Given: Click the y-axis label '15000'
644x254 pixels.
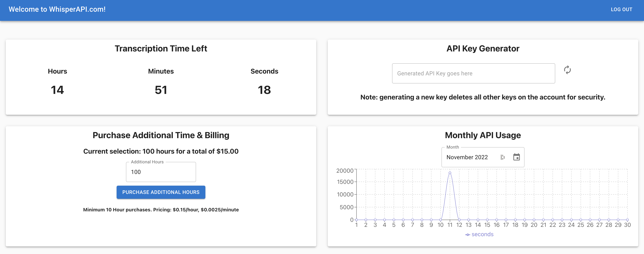Looking at the screenshot, I should coord(345,182).
